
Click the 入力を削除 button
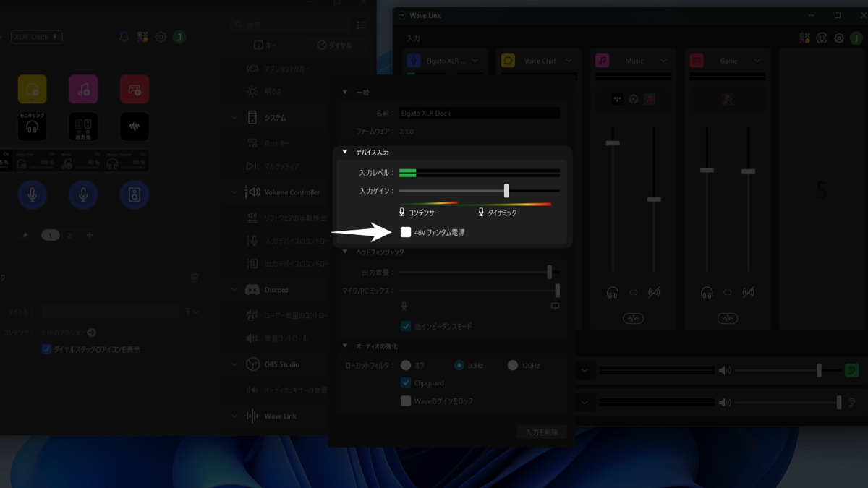(542, 432)
